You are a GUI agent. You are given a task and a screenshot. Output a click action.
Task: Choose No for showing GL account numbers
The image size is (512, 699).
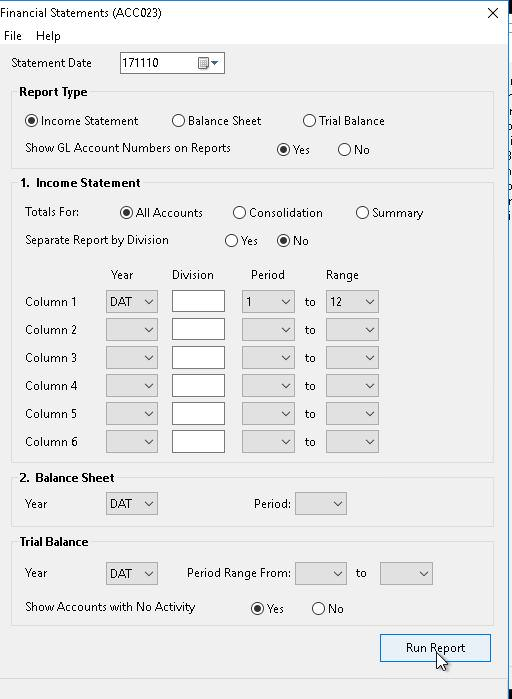[354, 150]
